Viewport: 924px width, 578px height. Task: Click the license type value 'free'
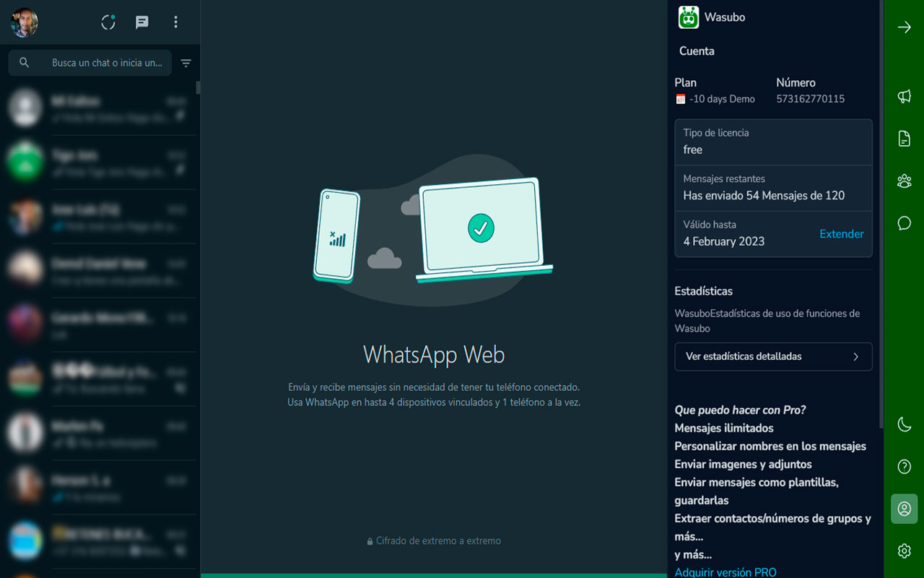click(x=693, y=150)
